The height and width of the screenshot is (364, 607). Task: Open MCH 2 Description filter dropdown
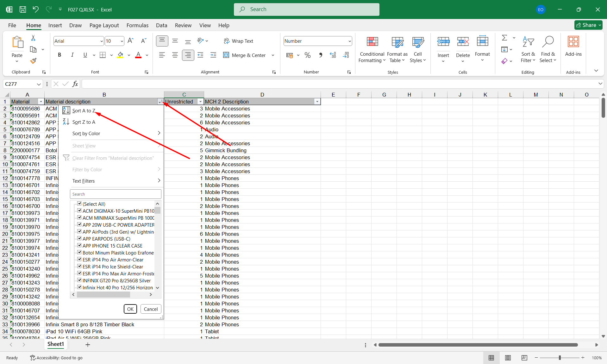pyautogui.click(x=317, y=102)
